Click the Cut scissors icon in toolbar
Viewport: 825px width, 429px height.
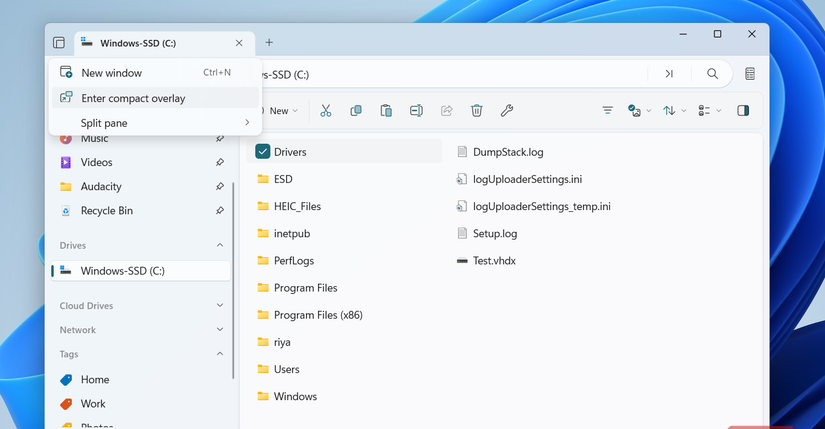pos(325,111)
